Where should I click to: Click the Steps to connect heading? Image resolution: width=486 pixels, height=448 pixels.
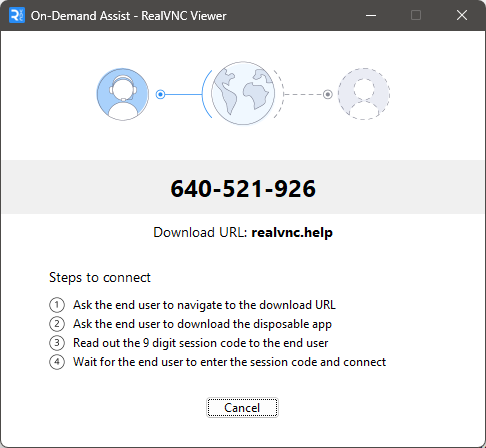click(x=100, y=278)
